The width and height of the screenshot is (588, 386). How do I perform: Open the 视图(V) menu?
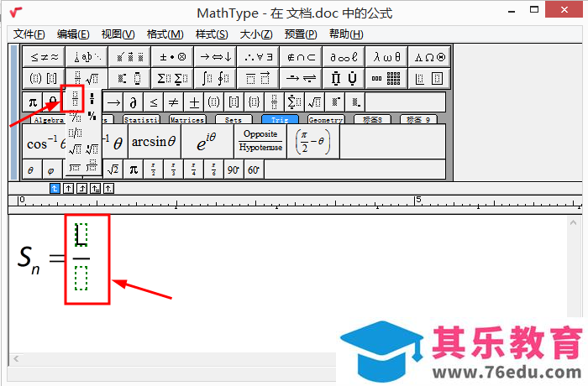118,34
